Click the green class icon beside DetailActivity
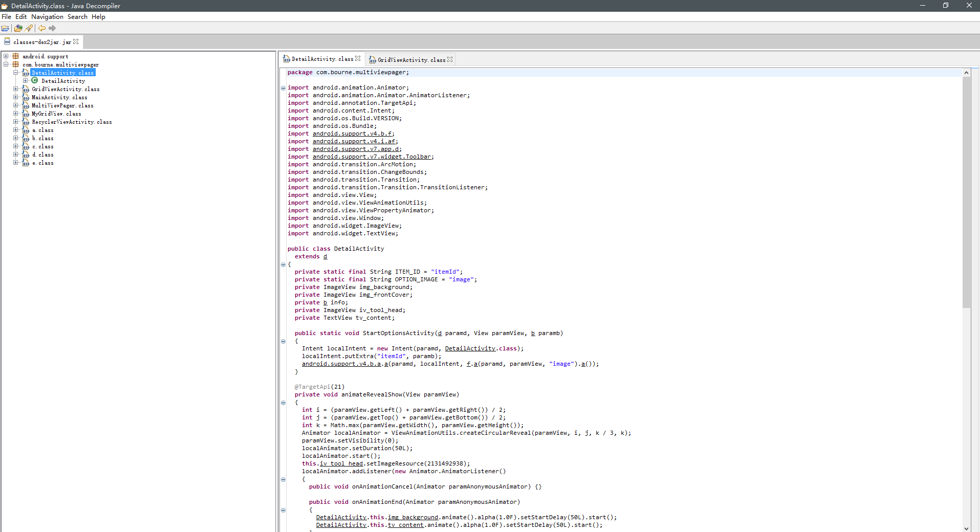 35,80
